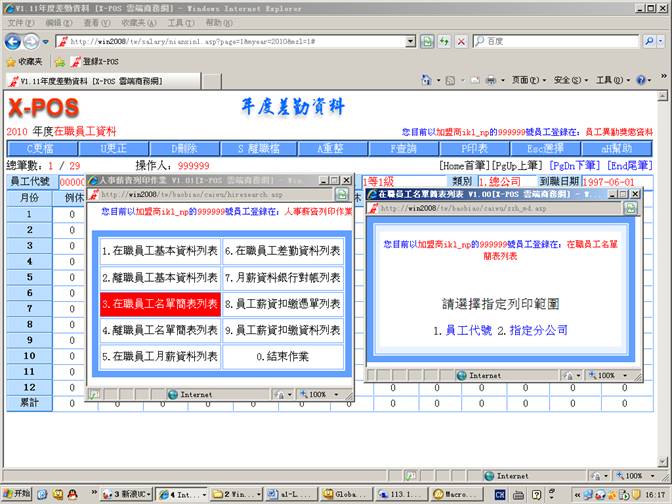Open the 工具(T) menu in menu bar
The width and height of the screenshot is (672, 504).
point(181,22)
